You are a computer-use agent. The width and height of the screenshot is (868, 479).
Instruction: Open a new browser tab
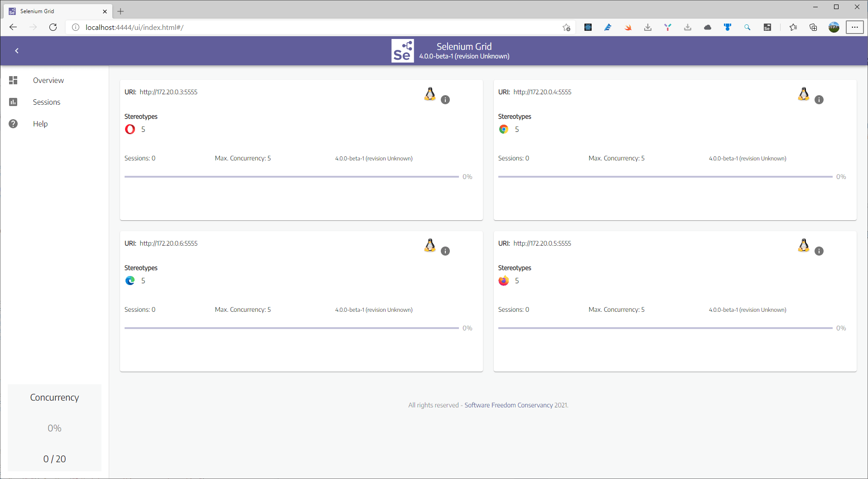121,11
